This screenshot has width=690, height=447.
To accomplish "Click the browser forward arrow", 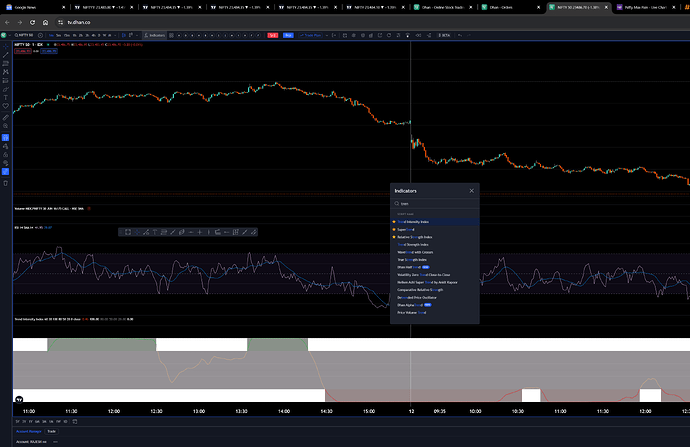I will click(20, 22).
